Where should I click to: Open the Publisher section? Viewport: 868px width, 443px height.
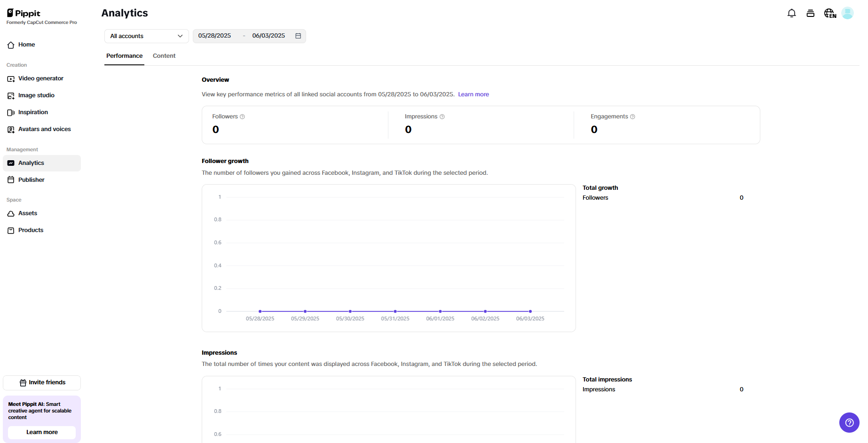31,179
